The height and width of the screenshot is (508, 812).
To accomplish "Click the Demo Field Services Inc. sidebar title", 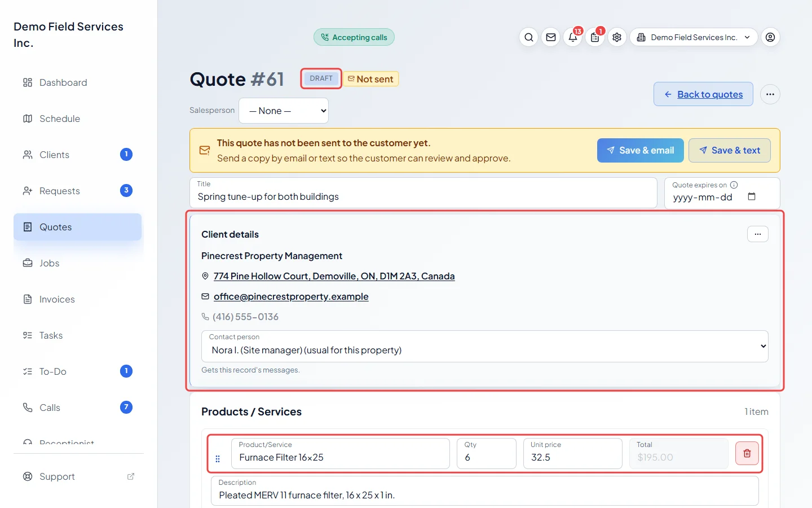I will tap(68, 34).
